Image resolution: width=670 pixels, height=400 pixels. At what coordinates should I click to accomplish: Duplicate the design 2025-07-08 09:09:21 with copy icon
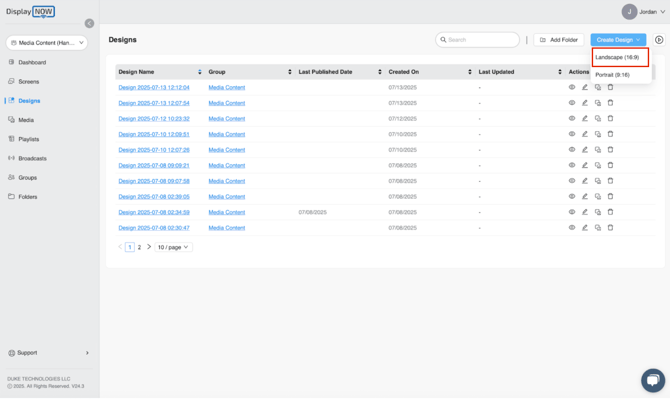click(x=598, y=165)
